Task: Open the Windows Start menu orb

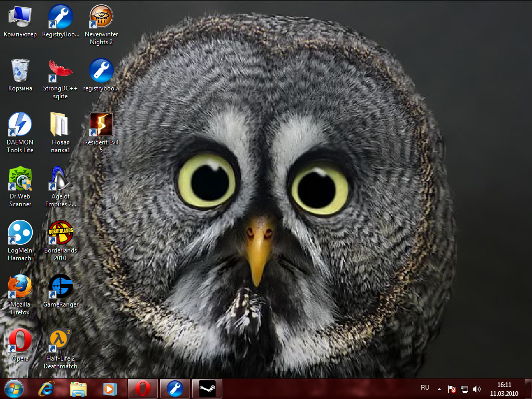Action: point(14,389)
